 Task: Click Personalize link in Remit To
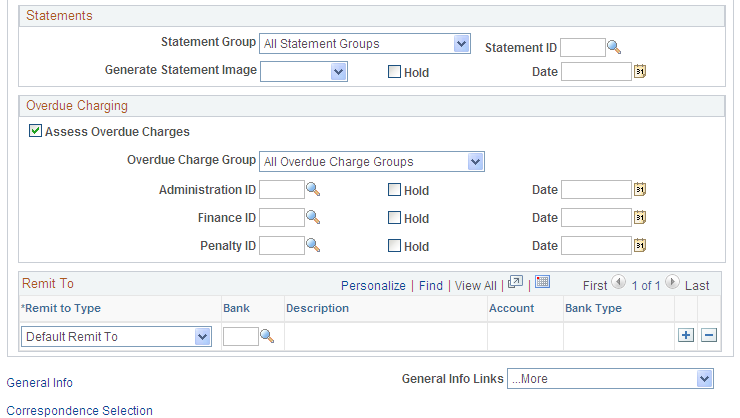coord(373,285)
